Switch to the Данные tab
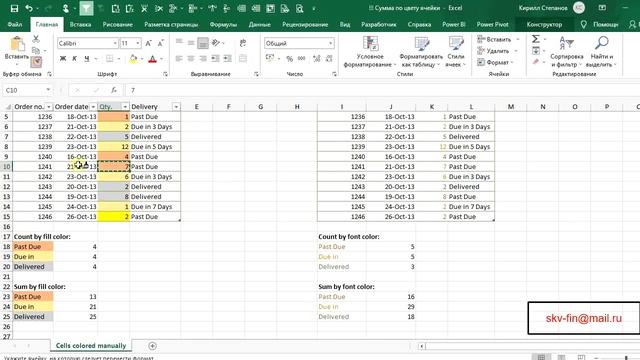Viewport: 640px width, 360px height. (x=260, y=24)
